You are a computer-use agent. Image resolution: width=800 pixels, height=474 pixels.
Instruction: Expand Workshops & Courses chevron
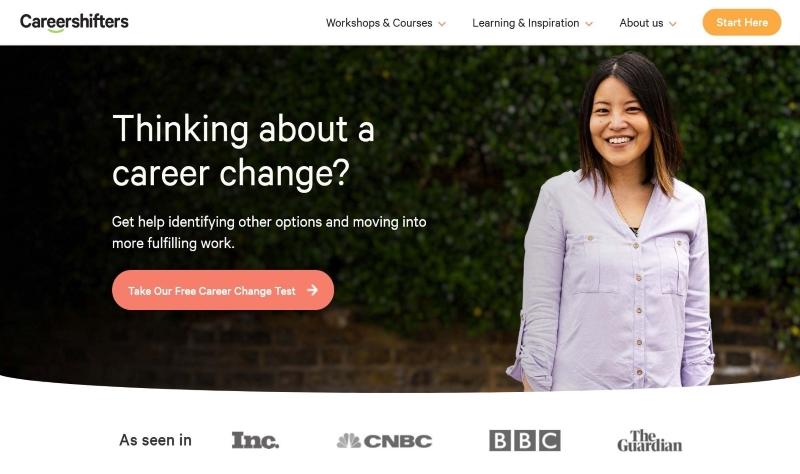tap(442, 24)
